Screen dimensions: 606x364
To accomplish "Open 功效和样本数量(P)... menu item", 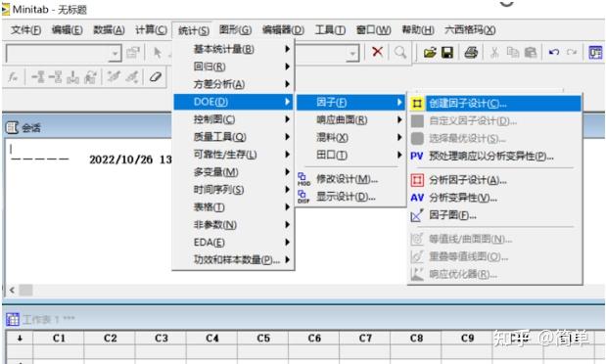I will pos(233,259).
